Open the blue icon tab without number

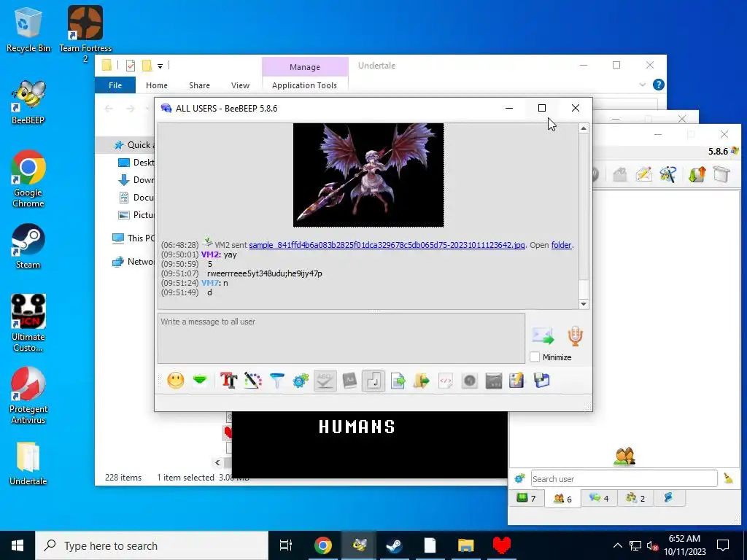(x=668, y=498)
